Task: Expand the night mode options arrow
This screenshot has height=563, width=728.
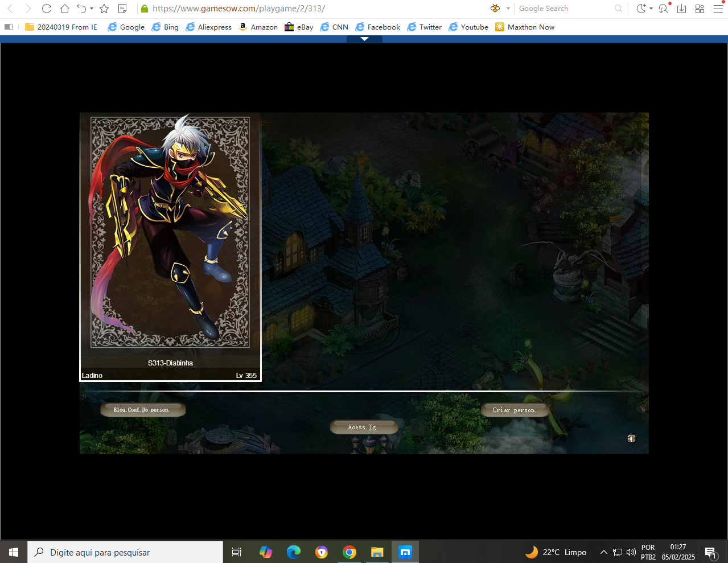Action: [x=651, y=9]
